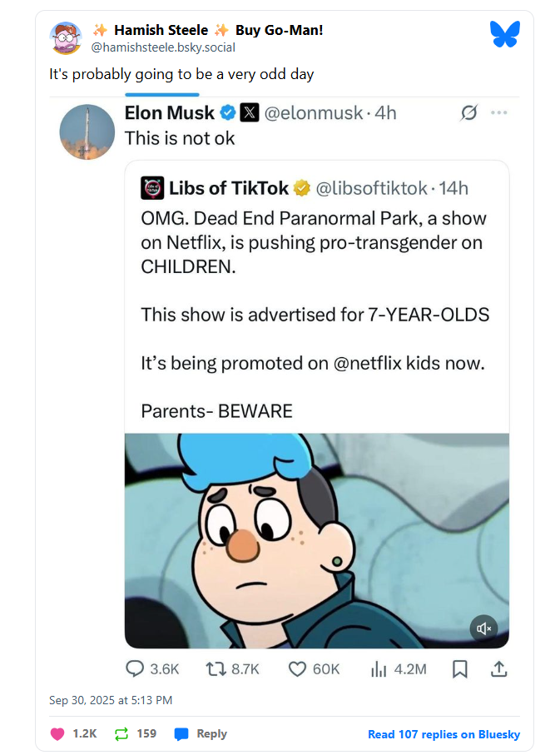Click the views bar chart icon
This screenshot has height=755, width=560.
(x=378, y=668)
